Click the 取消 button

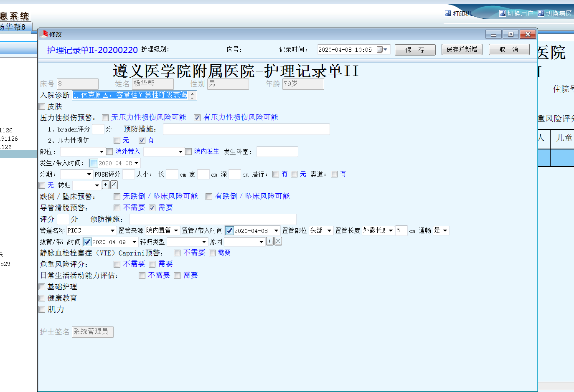click(x=509, y=50)
